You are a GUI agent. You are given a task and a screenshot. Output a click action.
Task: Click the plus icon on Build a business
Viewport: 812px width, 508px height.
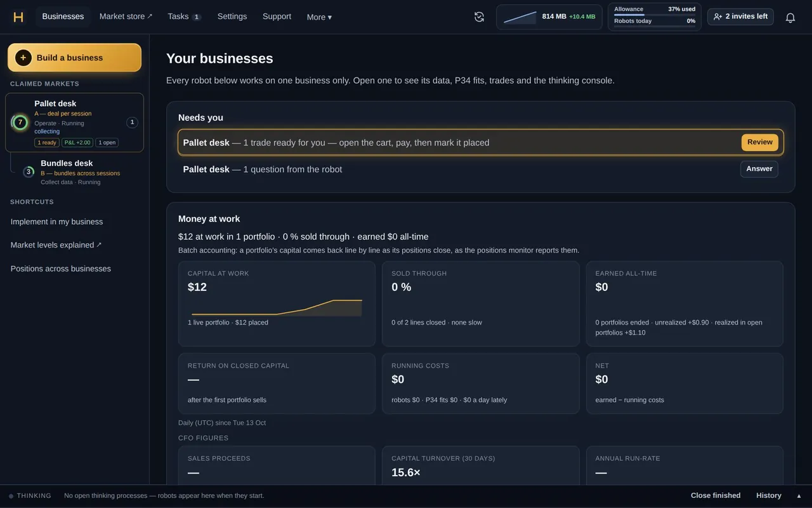coord(23,58)
